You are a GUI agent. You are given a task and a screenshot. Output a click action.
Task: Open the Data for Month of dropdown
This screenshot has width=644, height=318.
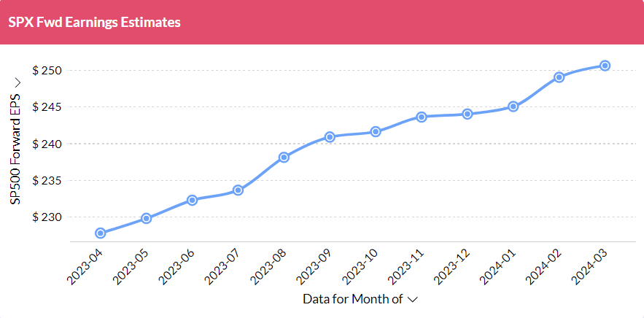(413, 299)
